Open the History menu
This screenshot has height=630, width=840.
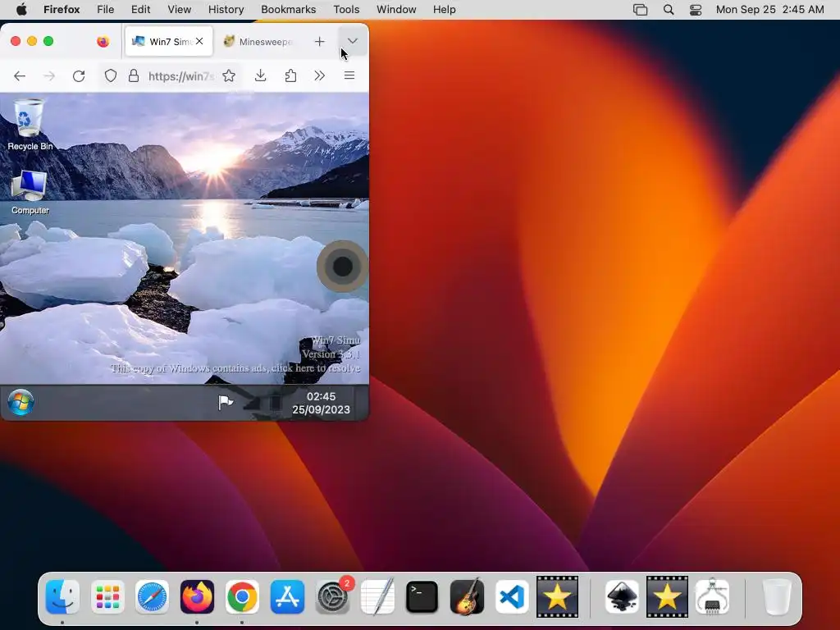226,10
